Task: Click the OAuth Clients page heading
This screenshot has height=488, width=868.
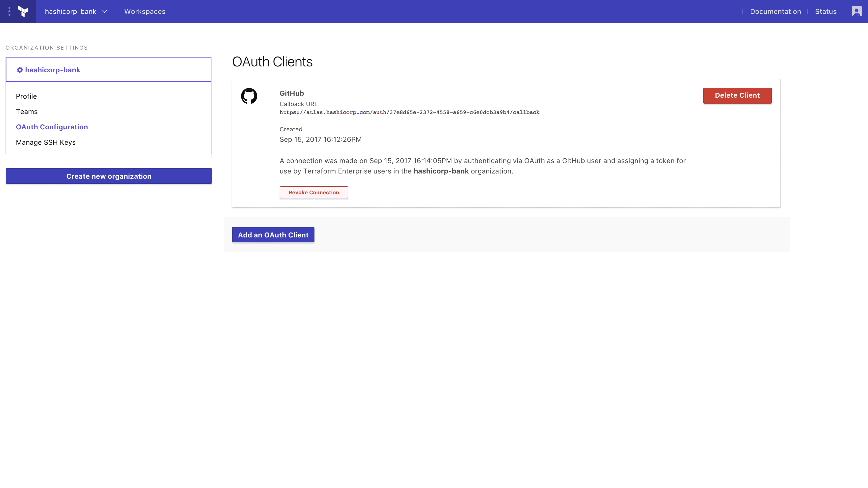Action: point(272,62)
